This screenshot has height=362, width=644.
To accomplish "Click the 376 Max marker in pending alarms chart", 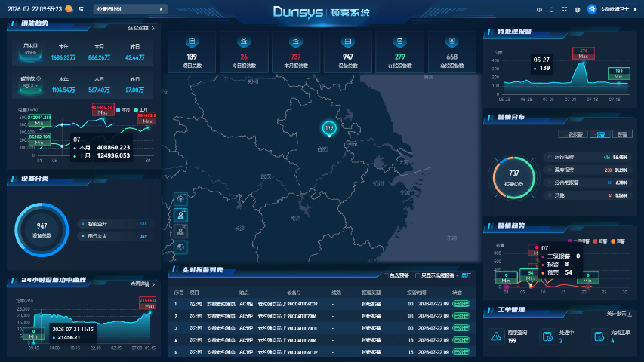I will click(x=583, y=54).
